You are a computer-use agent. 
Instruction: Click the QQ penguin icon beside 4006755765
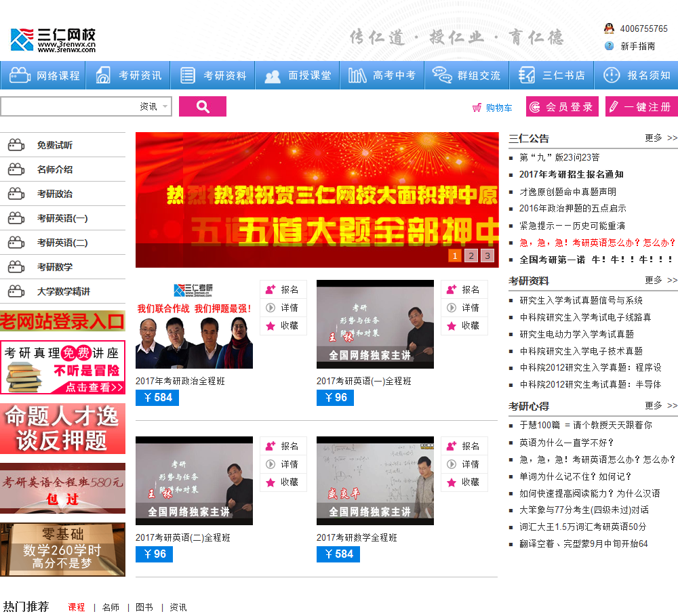click(x=609, y=28)
